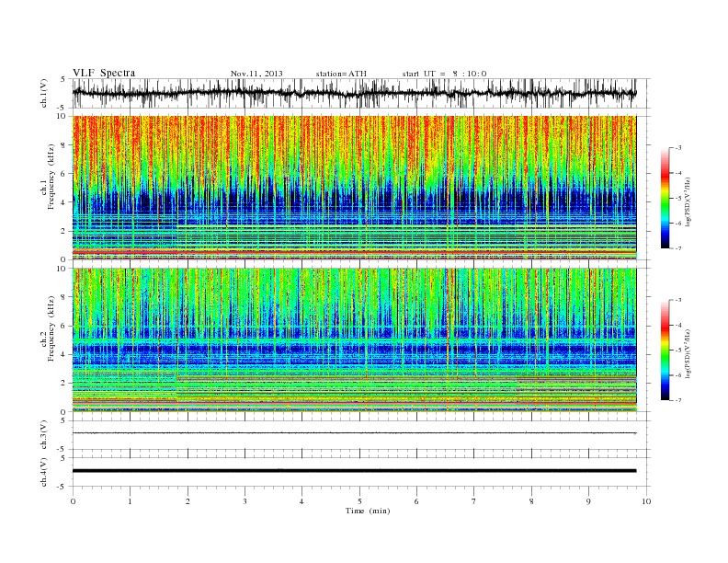Click the "-7" tick on ch.2 color bar

pyautogui.click(x=678, y=400)
